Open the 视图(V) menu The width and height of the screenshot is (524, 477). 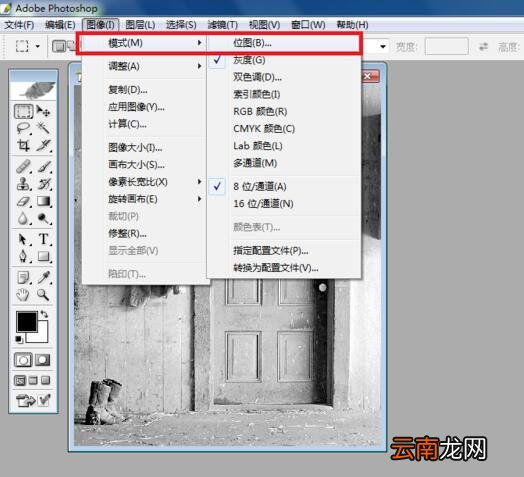[x=264, y=25]
